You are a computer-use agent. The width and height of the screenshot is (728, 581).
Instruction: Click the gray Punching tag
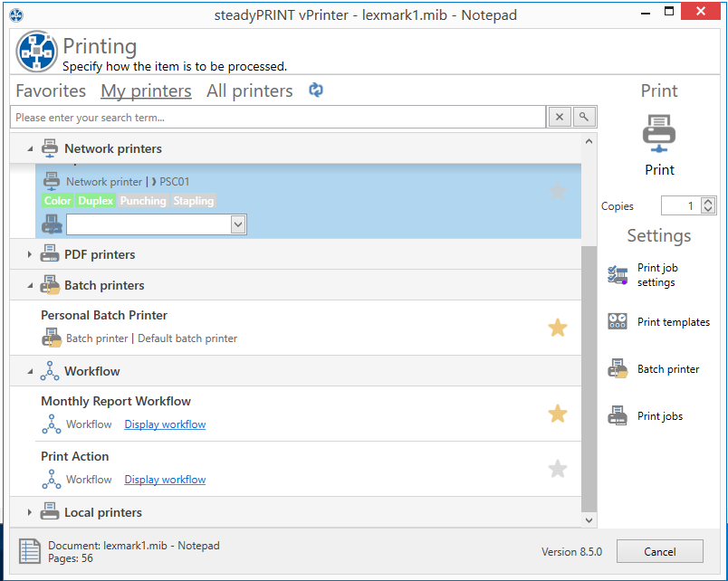[143, 201]
